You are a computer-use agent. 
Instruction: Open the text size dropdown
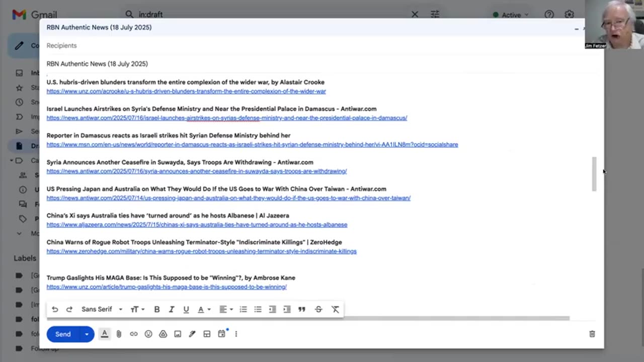pyautogui.click(x=137, y=309)
